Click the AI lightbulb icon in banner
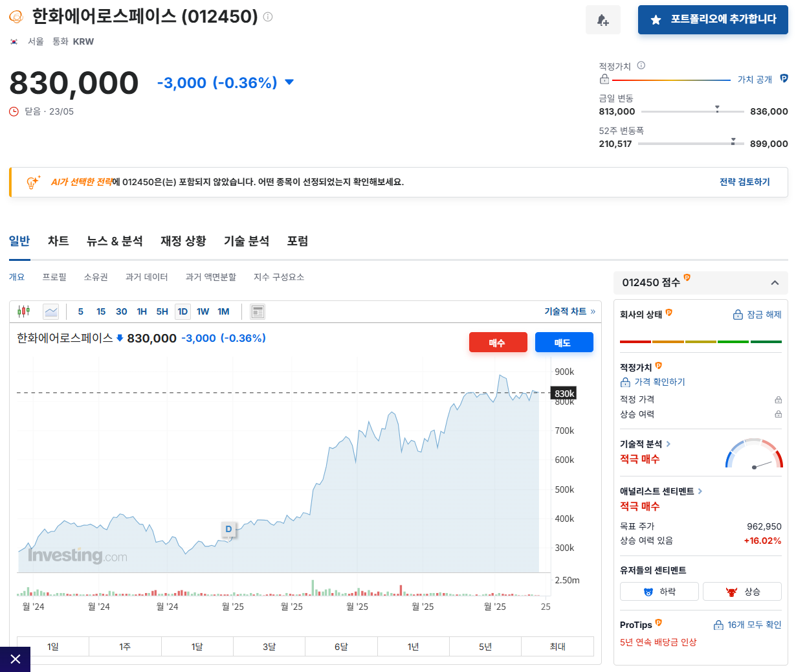796x672 pixels. 33,182
